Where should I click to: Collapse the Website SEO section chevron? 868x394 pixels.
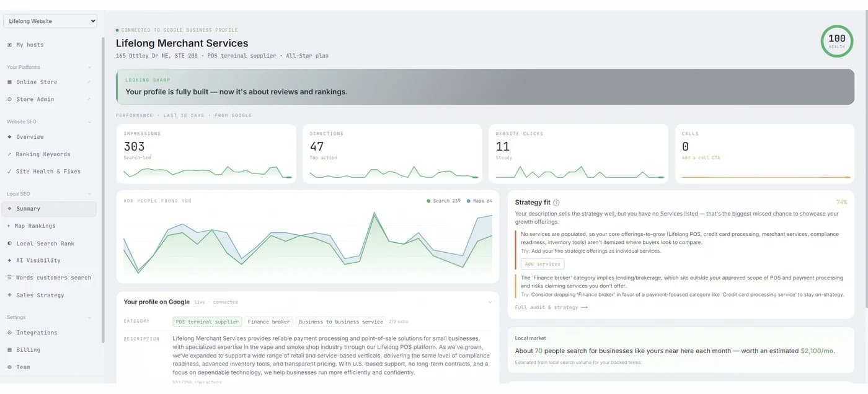point(89,122)
